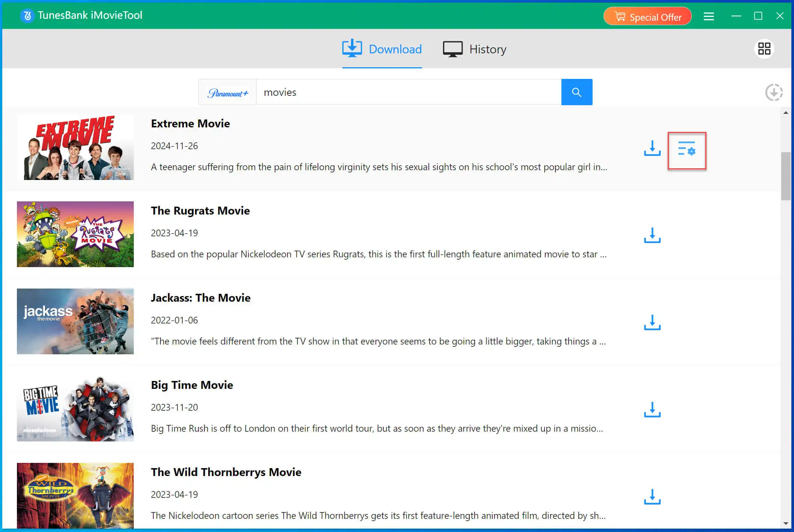Open the download queue icon
This screenshot has width=794, height=532.
click(774, 92)
